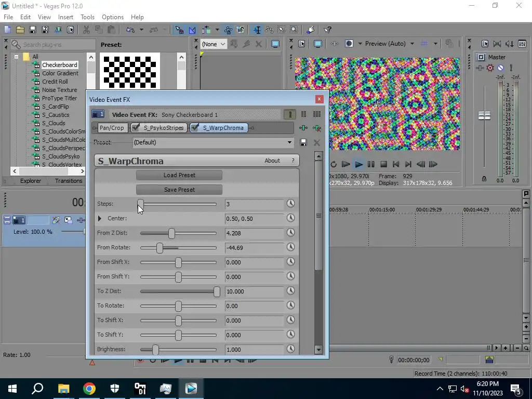Open the Split Screen View dropdown arrow
Screen dimensions: 532x399
point(360,44)
